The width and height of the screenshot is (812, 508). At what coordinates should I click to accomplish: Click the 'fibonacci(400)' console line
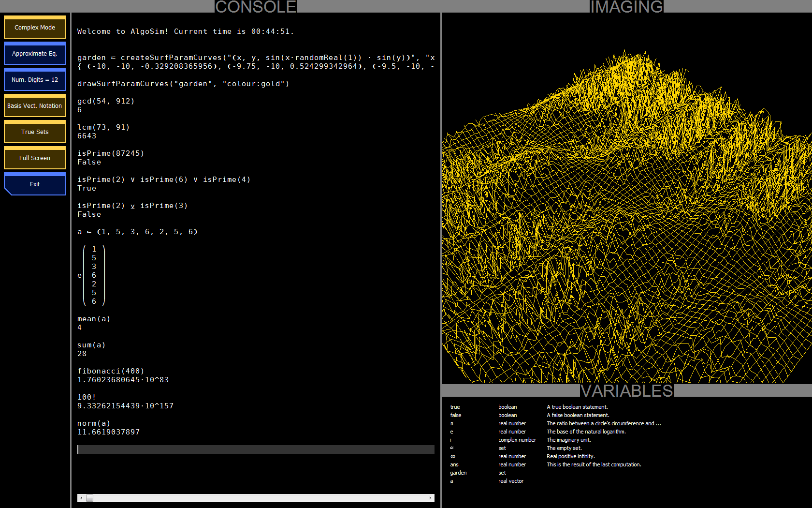pos(111,371)
